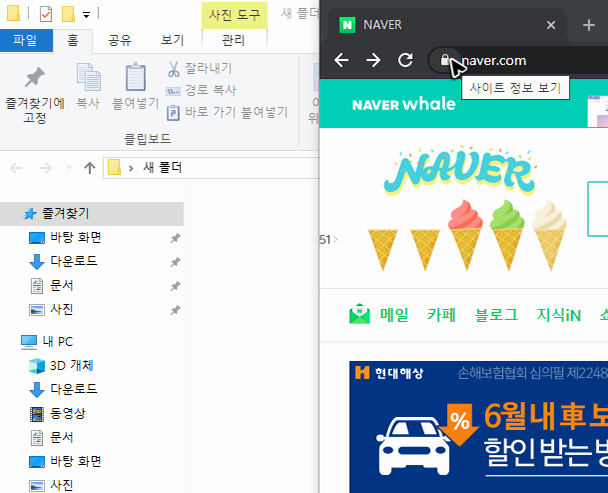
Task: Click Explorer's Back arrow button
Action: 16,168
